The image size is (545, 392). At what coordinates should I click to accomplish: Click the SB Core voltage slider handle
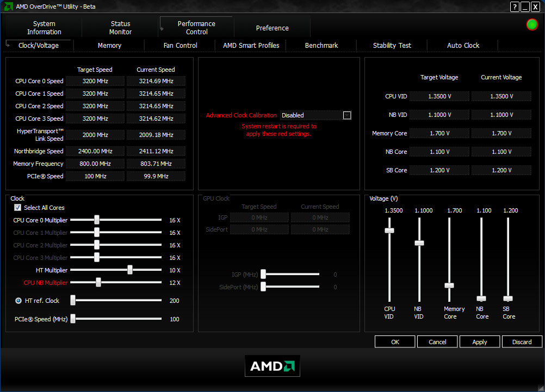coord(508,298)
